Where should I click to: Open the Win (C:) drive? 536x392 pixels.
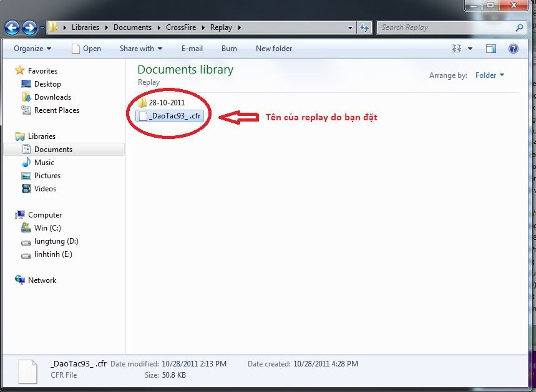click(47, 227)
